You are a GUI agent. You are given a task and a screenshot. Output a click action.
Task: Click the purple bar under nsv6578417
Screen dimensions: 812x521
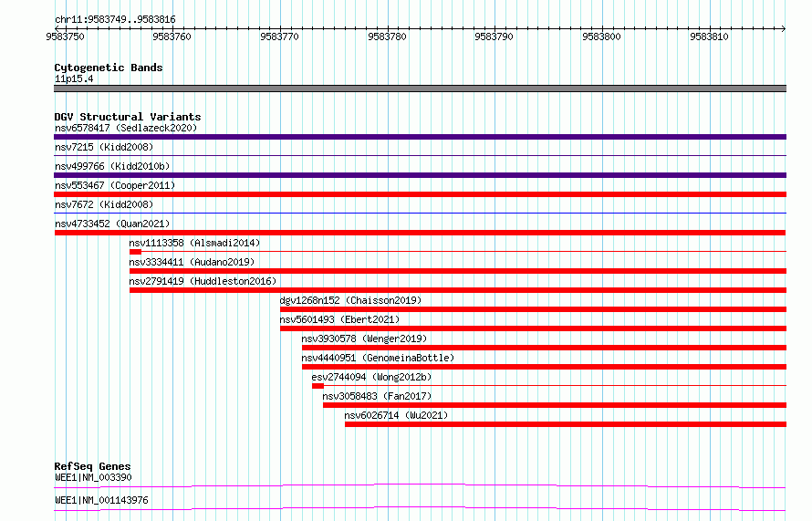tap(420, 137)
